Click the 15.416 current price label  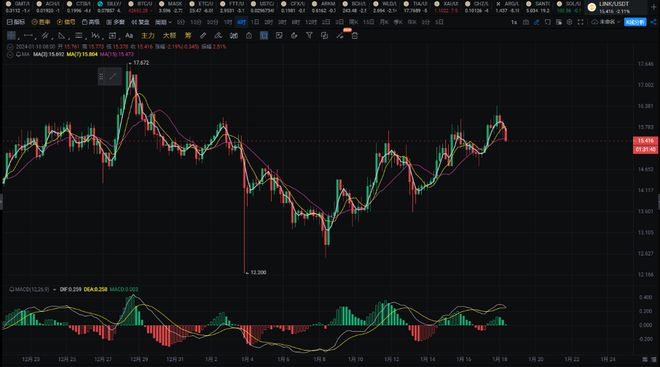646,141
